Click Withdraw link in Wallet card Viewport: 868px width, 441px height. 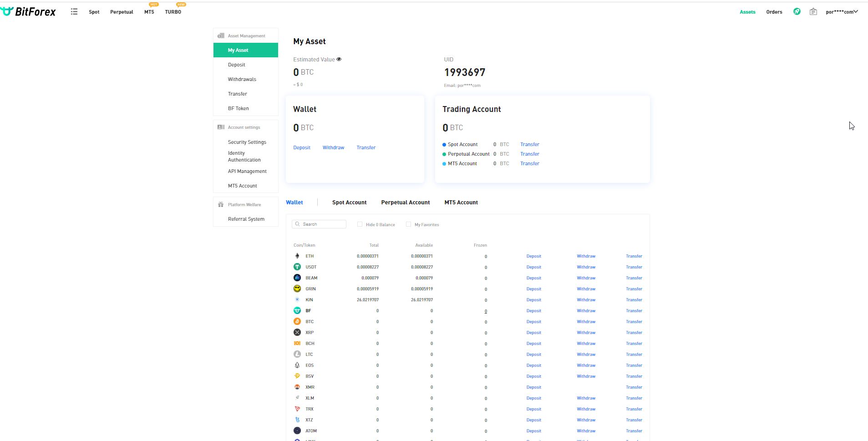(333, 147)
